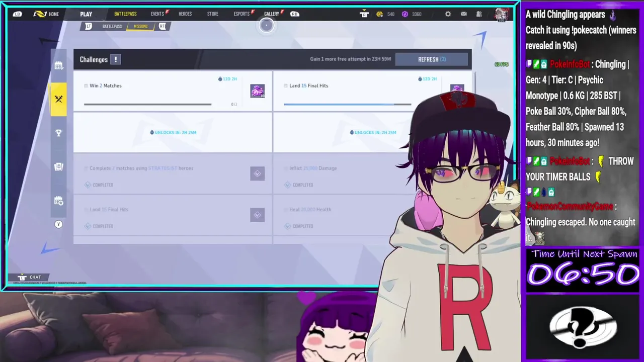Click the RT trigger icon in sub-tab bar

pos(162,26)
